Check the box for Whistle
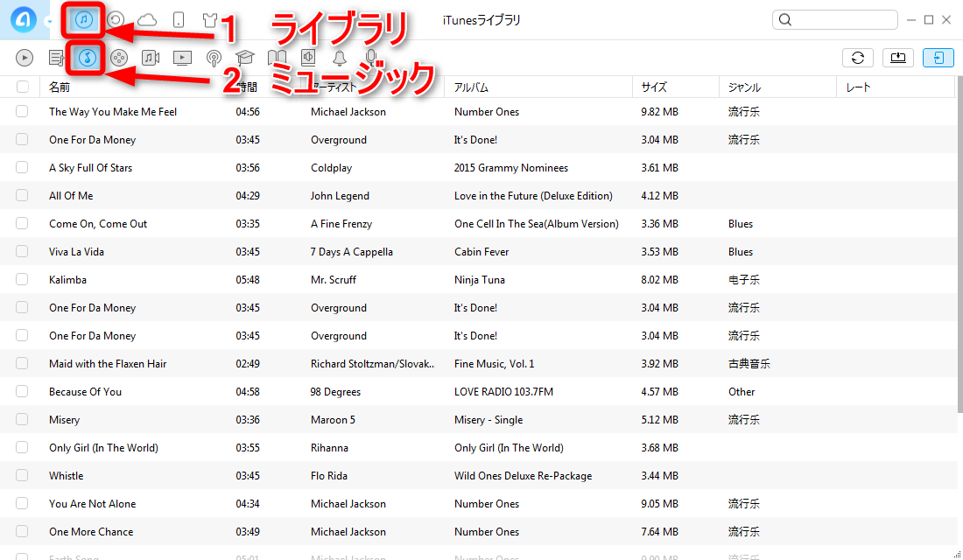This screenshot has width=963, height=560. [22, 475]
